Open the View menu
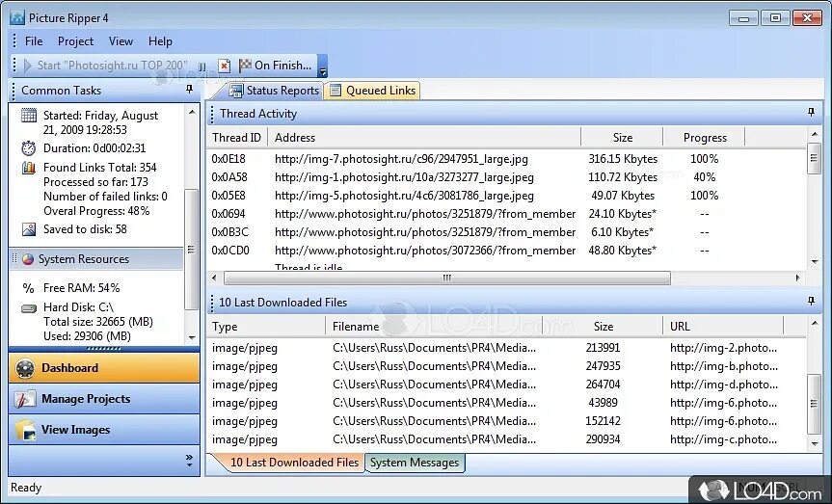 point(121,41)
